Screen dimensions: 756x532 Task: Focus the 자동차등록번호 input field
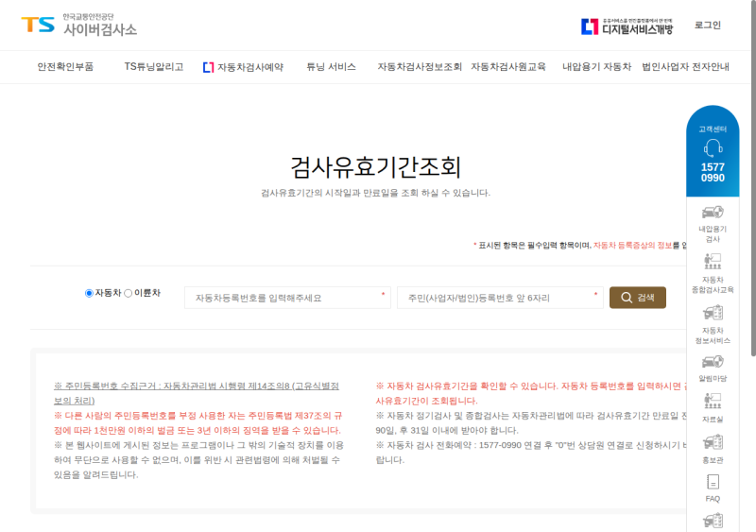tap(287, 298)
